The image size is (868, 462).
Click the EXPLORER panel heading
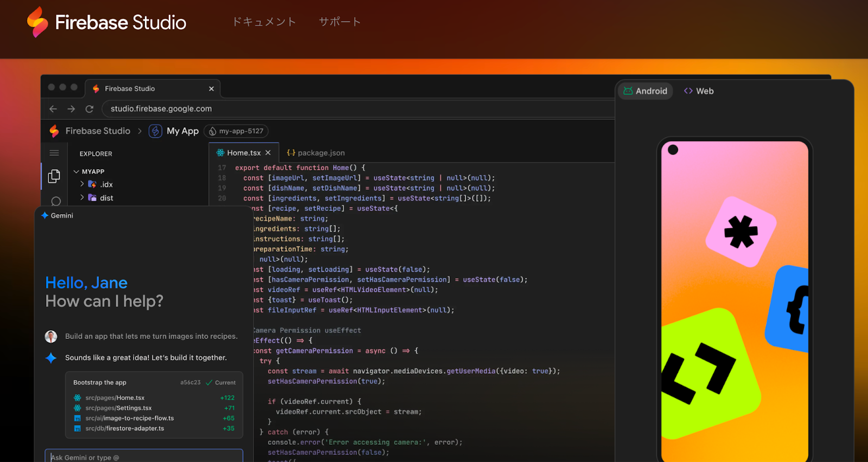[96, 154]
